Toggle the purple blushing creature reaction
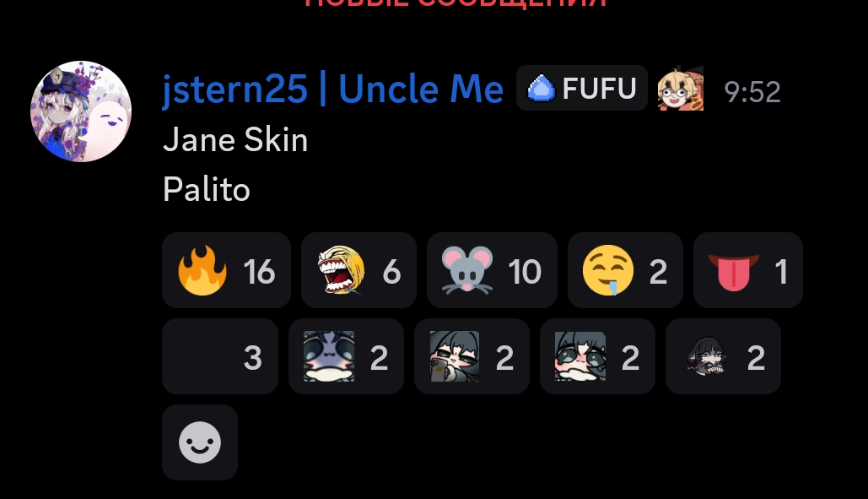Image resolution: width=868 pixels, height=499 pixels. click(x=346, y=356)
